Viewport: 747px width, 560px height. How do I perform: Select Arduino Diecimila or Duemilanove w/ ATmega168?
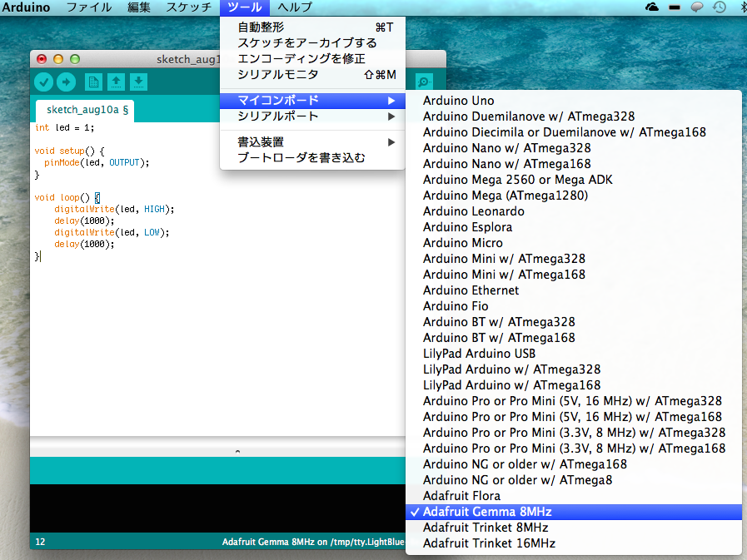point(574,132)
